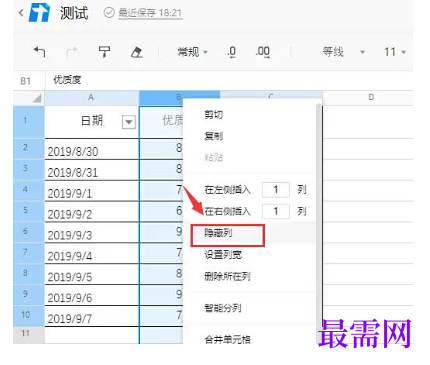Select row 2 header
Image resolution: width=430 pixels, height=365 pixels.
click(x=29, y=149)
